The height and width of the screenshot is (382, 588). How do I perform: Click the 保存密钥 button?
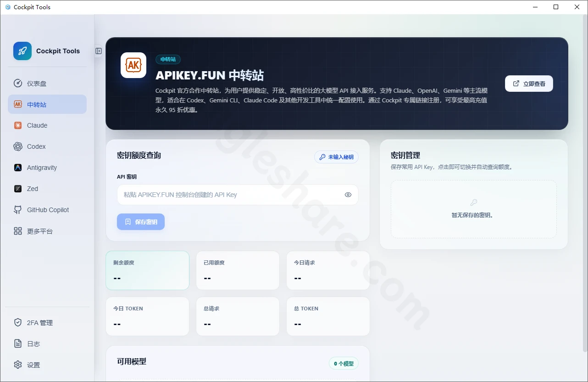[x=141, y=222]
